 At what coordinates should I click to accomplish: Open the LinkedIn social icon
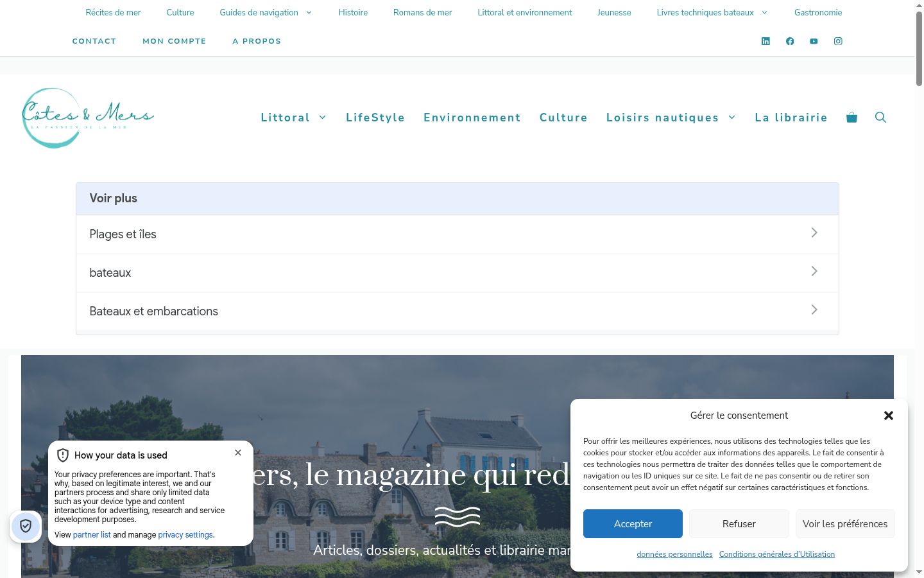click(x=766, y=41)
